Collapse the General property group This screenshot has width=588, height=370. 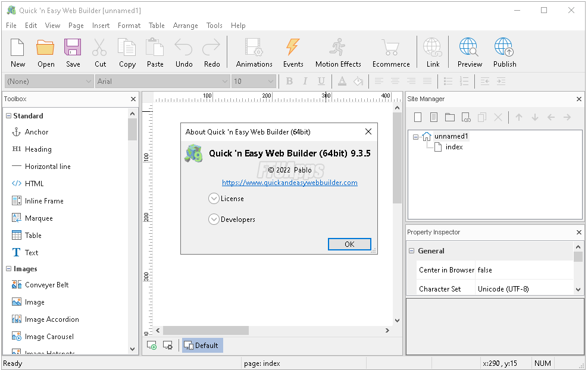tap(411, 251)
